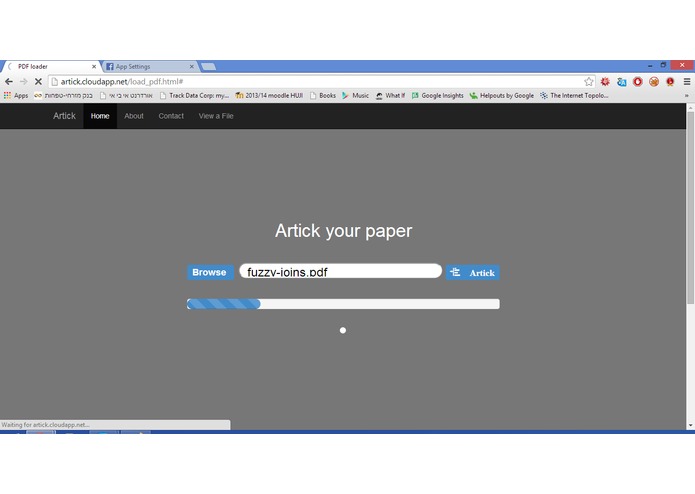Click the orange round extension icon
The width and height of the screenshot is (695, 494).
click(x=654, y=82)
